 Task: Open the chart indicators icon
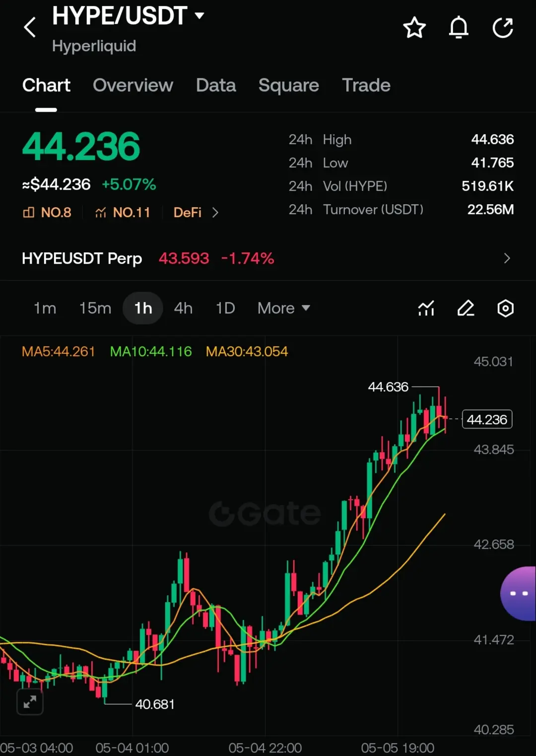click(x=426, y=308)
